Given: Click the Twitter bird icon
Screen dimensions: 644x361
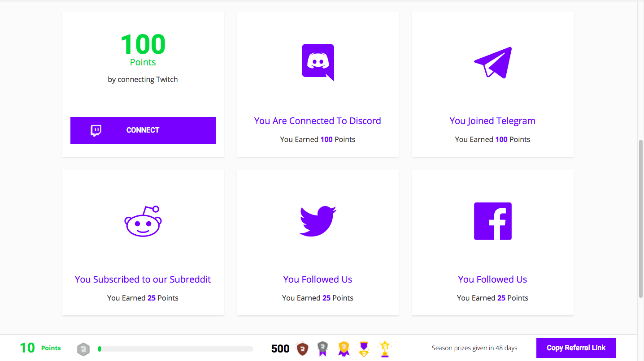Looking at the screenshot, I should pyautogui.click(x=318, y=221).
